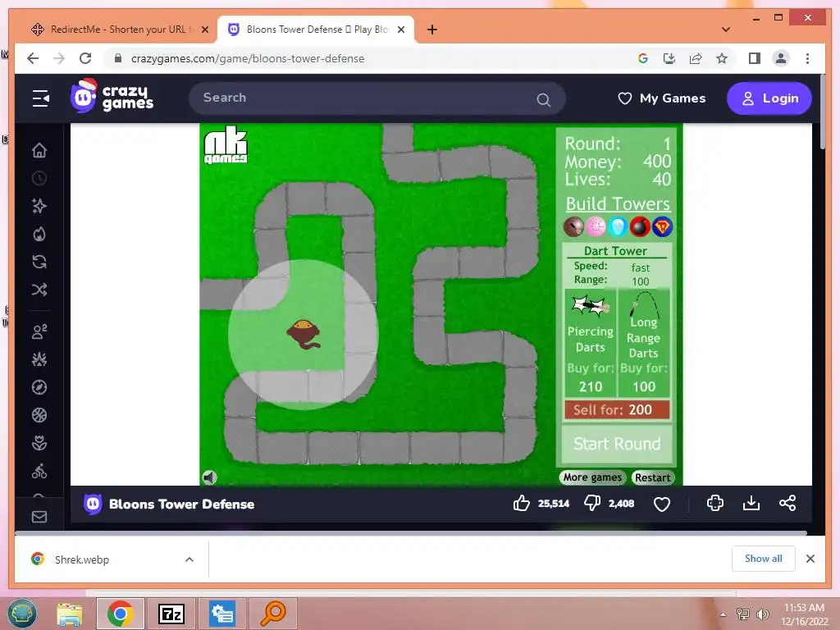Expand Shrek.webp download options chevron
The height and width of the screenshot is (630, 840).
[x=189, y=559]
